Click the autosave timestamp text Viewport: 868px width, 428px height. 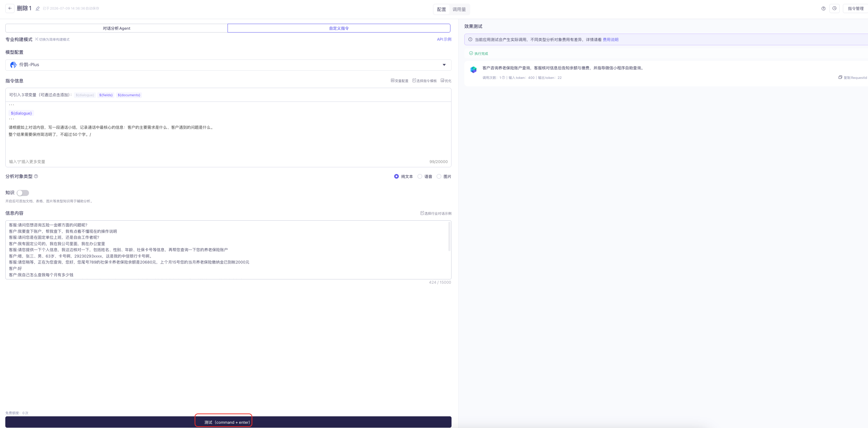pyautogui.click(x=71, y=8)
